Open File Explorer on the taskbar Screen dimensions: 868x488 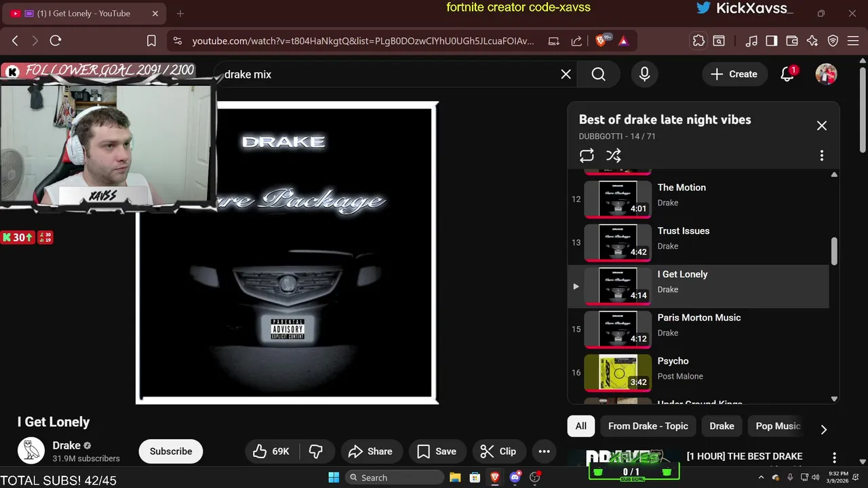pos(455,477)
